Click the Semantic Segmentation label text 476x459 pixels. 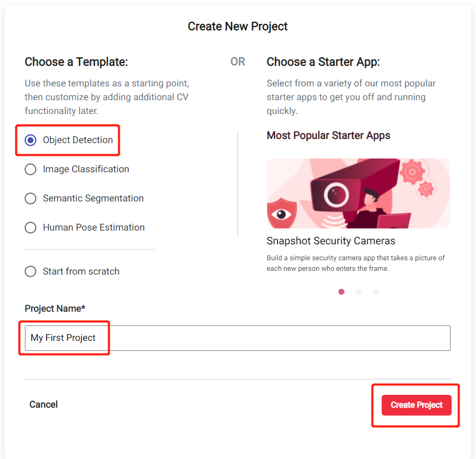(93, 198)
